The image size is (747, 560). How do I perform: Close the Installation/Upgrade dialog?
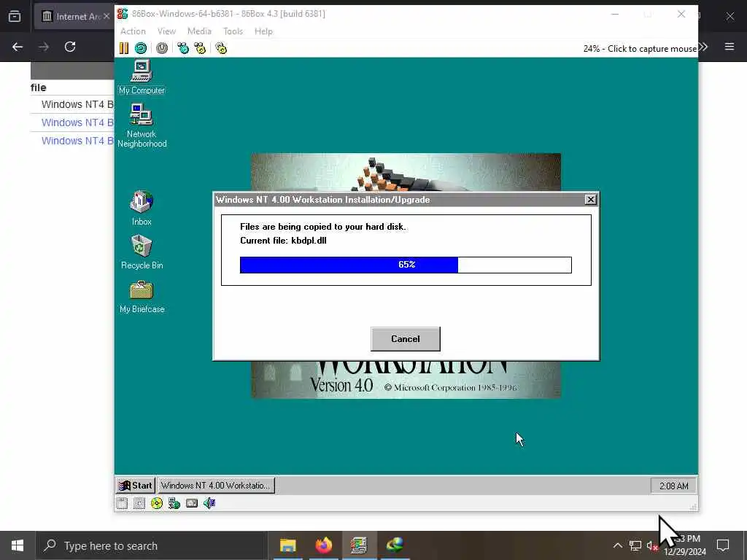coord(590,200)
